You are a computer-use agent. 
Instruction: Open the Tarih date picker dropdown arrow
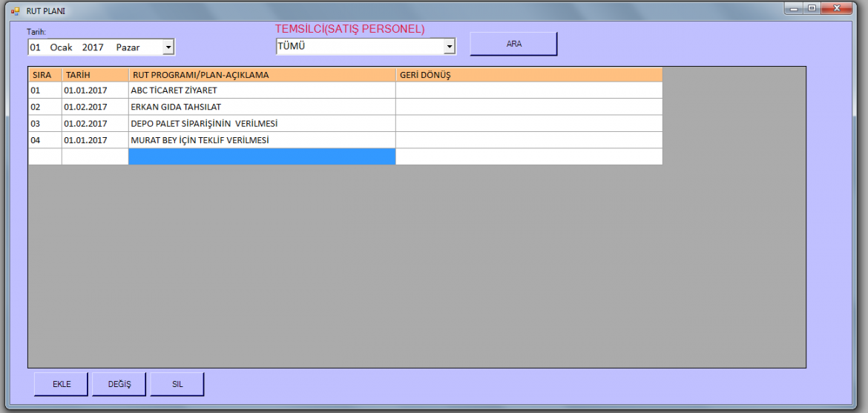click(x=168, y=47)
